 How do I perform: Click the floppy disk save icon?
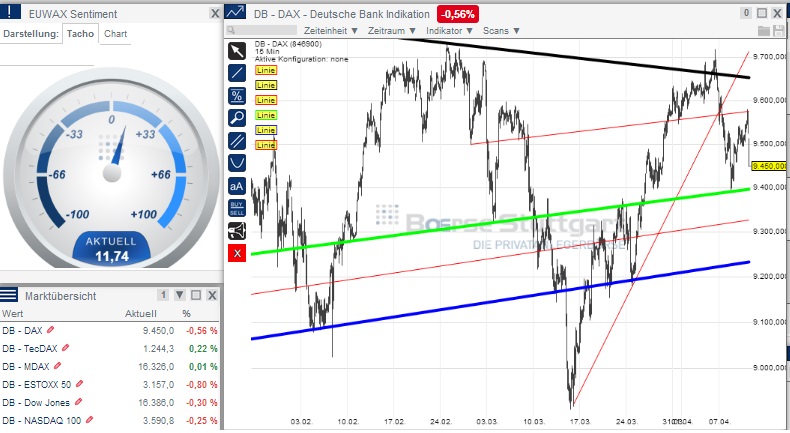coord(778,31)
